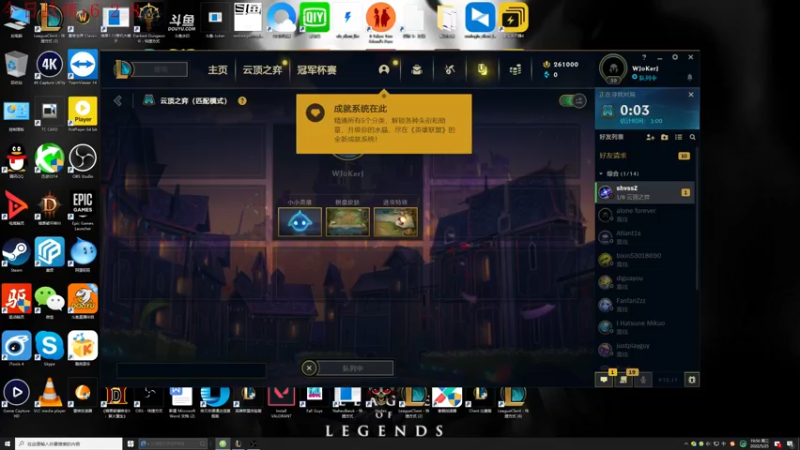This screenshot has height=450, width=800.
Task: Open the crafting hammer icon
Action: [x=449, y=69]
